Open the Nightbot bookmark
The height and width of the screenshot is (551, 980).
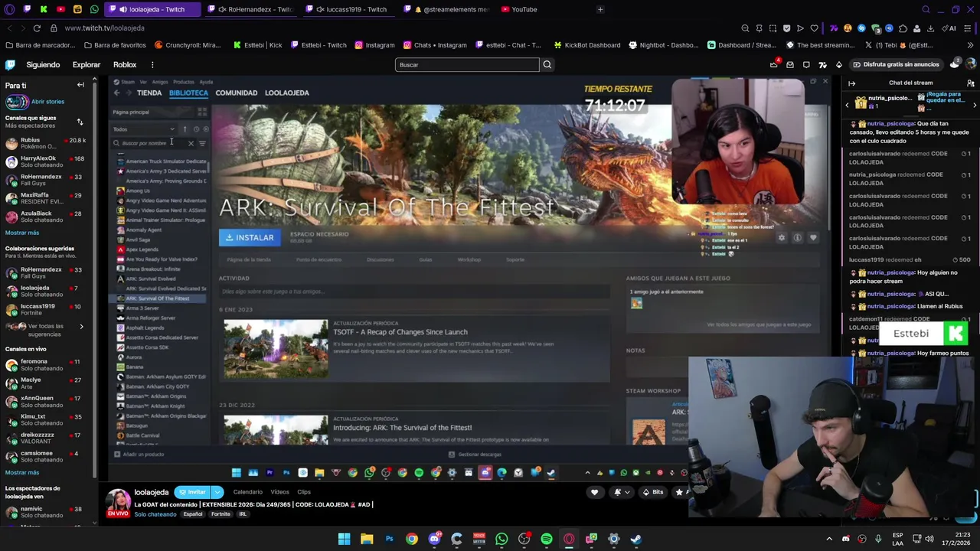coord(663,45)
